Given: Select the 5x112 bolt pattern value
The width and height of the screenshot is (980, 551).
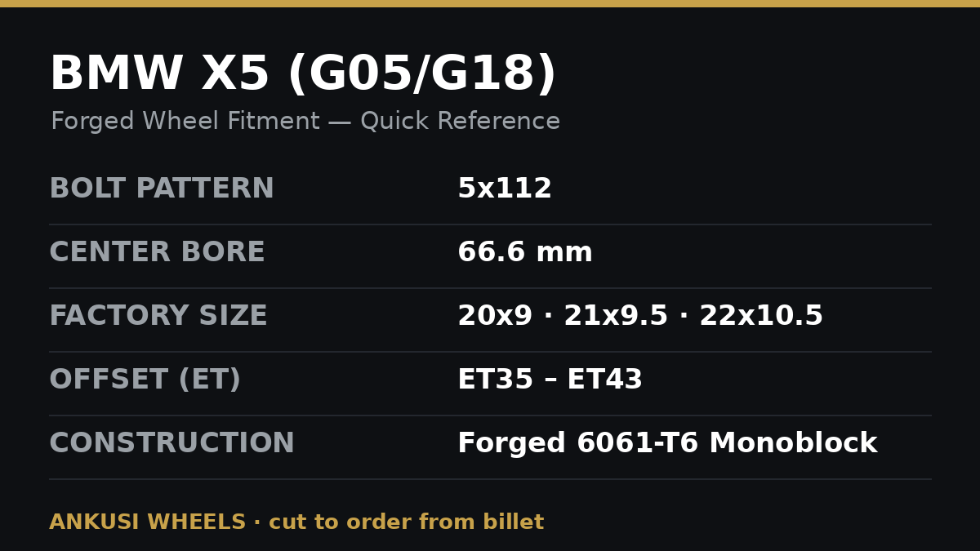Looking at the screenshot, I should tap(505, 189).
